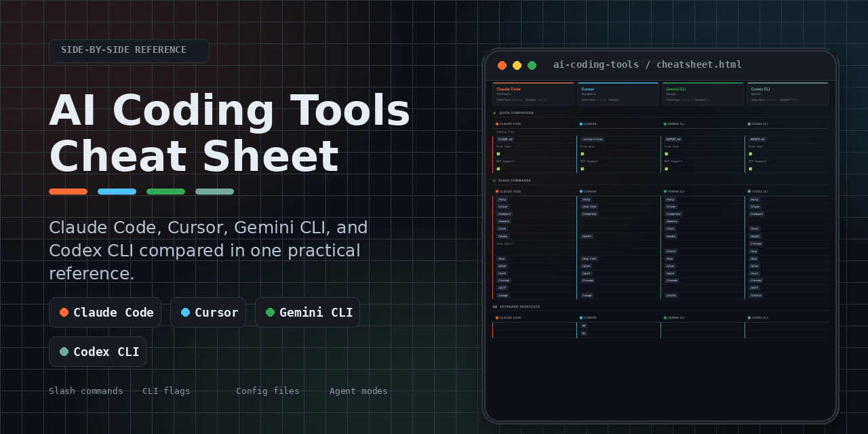This screenshot has height=434, width=868.
Task: Click the ai-coding-tools / cheatsheet.html window title
Action: (648, 65)
